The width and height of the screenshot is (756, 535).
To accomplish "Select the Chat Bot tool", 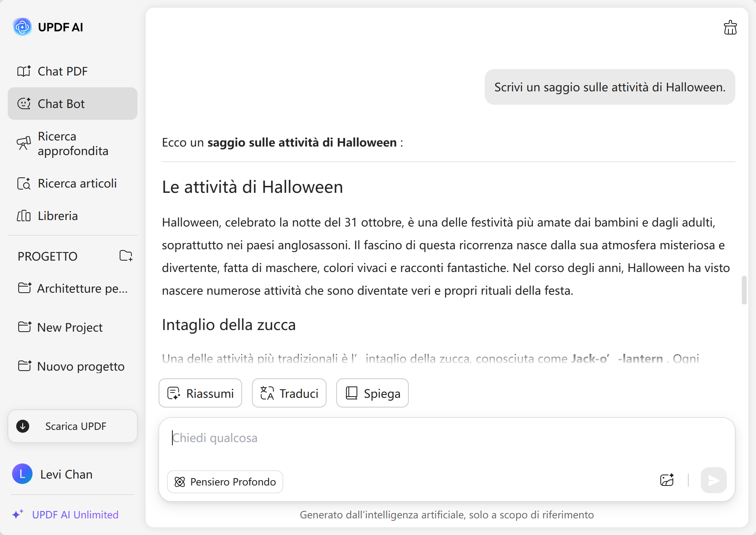I will (61, 104).
